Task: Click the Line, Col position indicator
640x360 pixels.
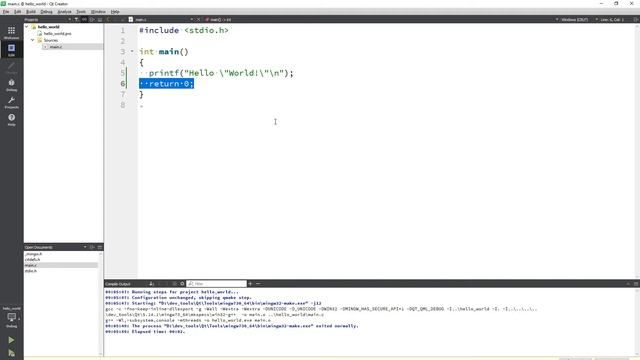Action: tap(611, 19)
